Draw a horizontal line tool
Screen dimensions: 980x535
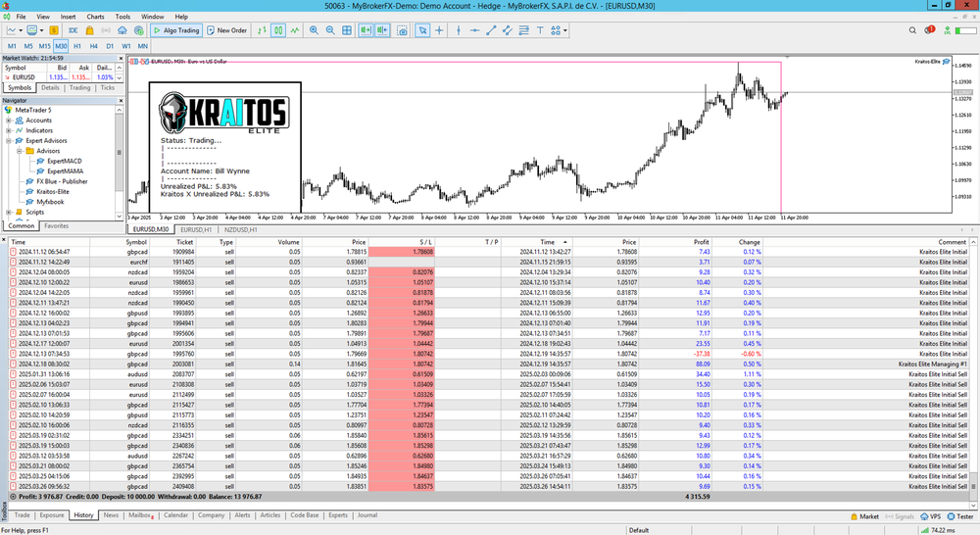coord(474,30)
